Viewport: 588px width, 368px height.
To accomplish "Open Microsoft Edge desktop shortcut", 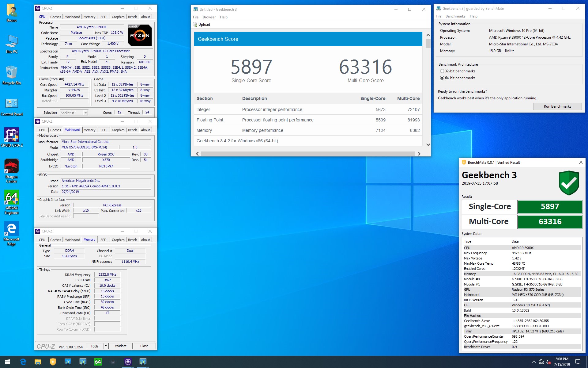I will (x=12, y=233).
